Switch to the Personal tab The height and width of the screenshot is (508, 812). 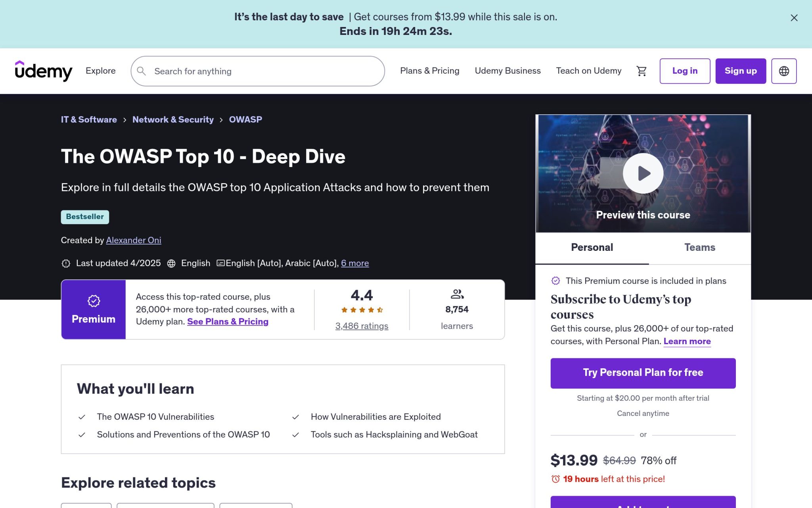[x=592, y=247]
